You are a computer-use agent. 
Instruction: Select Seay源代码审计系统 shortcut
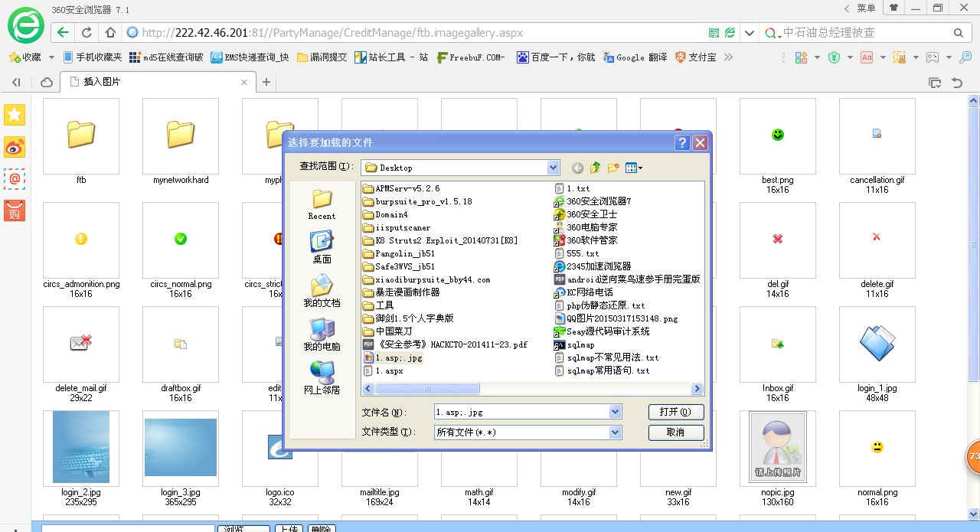(603, 331)
